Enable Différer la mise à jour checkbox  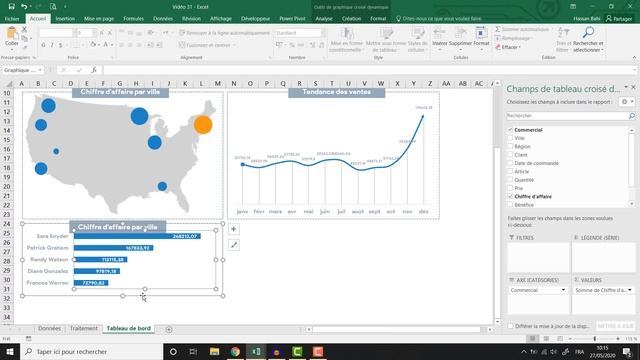(510, 326)
